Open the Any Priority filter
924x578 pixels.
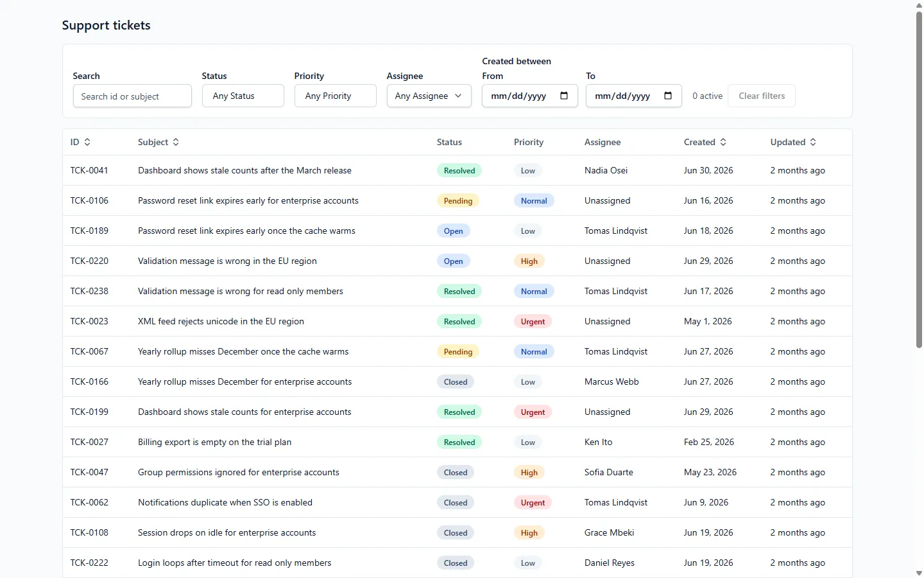pos(336,96)
